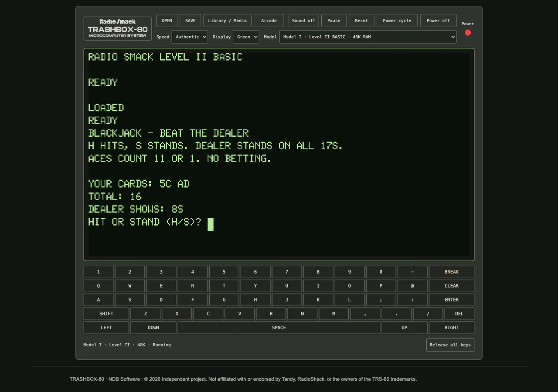558x392 pixels.
Task: Tap the colon key
Action: point(412,300)
